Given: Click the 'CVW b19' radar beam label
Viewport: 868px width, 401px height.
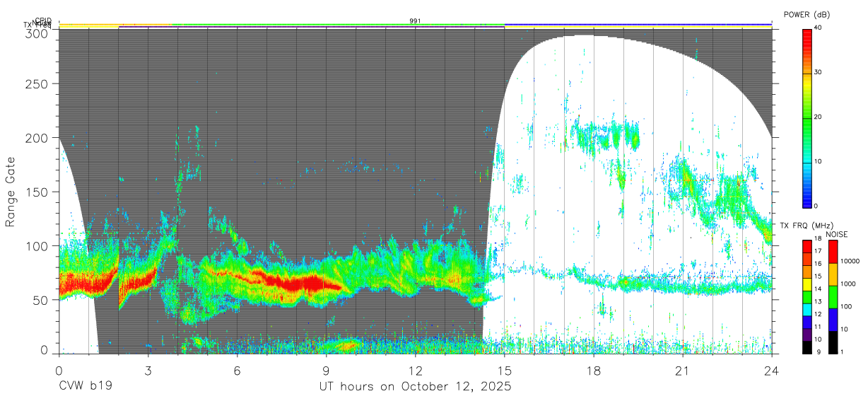Looking at the screenshot, I should [86, 386].
